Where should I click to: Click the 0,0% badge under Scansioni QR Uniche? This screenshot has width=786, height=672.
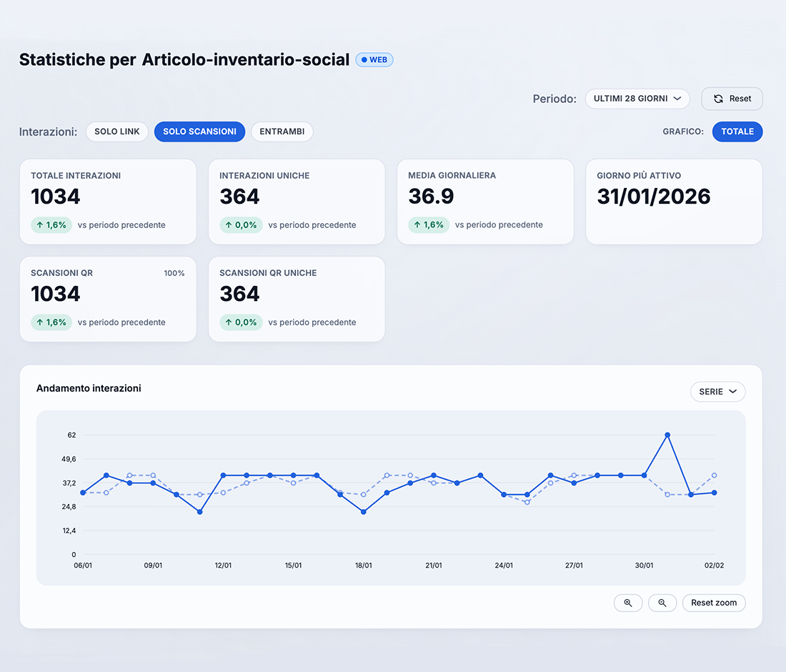(240, 322)
